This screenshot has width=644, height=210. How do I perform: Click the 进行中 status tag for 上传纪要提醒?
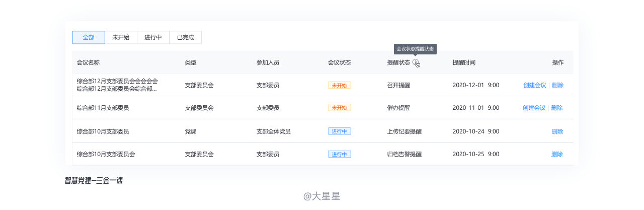coord(339,131)
